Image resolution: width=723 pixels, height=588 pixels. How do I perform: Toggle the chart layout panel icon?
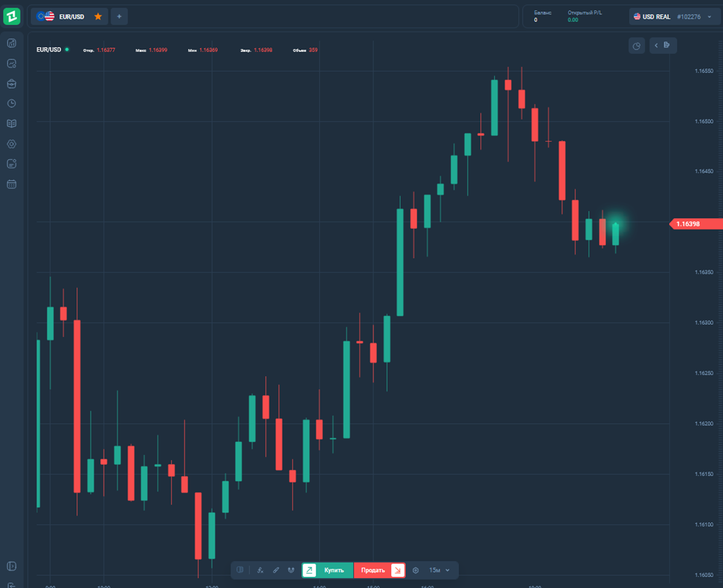(x=240, y=570)
